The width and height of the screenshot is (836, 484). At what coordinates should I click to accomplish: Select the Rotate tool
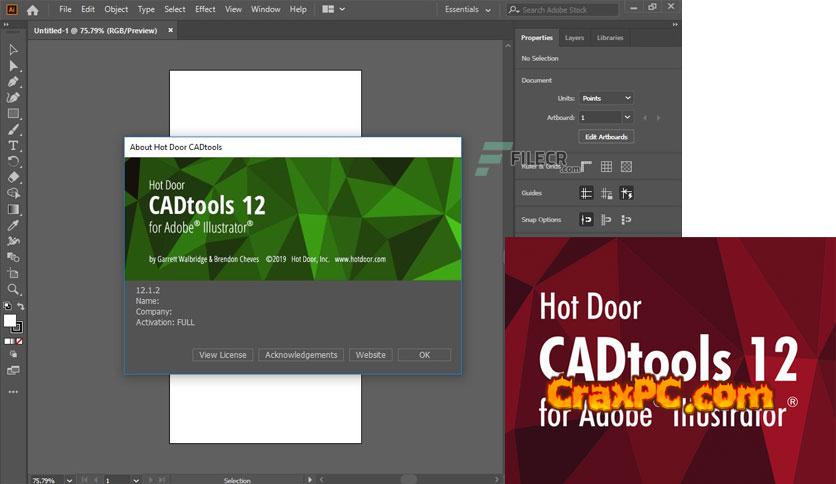pyautogui.click(x=13, y=162)
